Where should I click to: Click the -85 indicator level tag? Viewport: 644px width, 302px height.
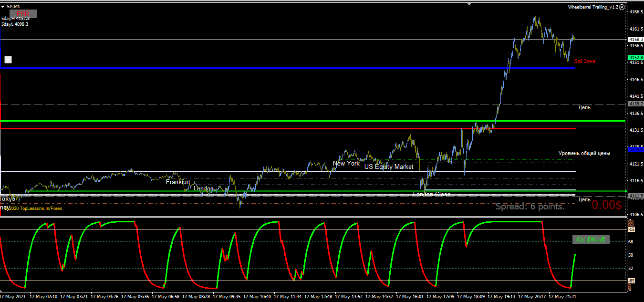pos(631,281)
